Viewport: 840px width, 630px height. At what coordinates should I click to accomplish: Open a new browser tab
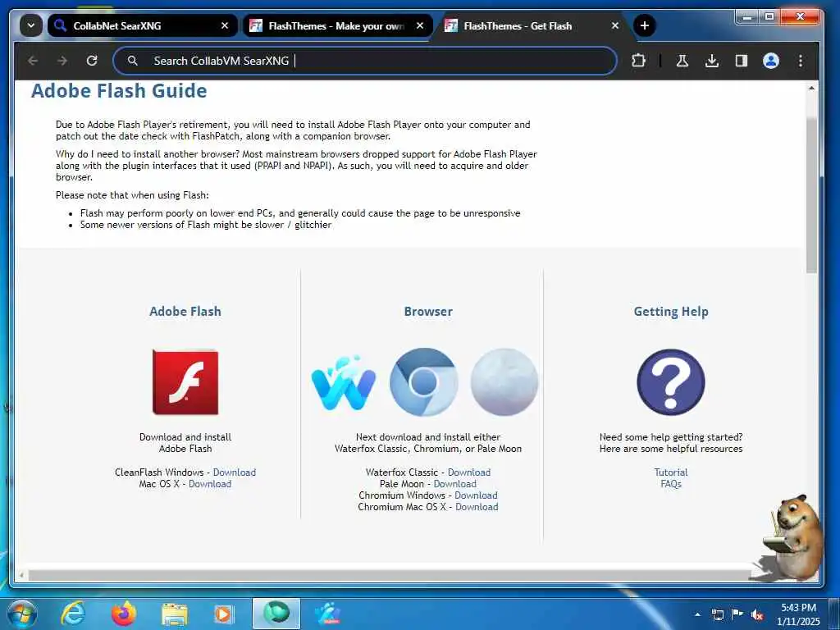645,25
